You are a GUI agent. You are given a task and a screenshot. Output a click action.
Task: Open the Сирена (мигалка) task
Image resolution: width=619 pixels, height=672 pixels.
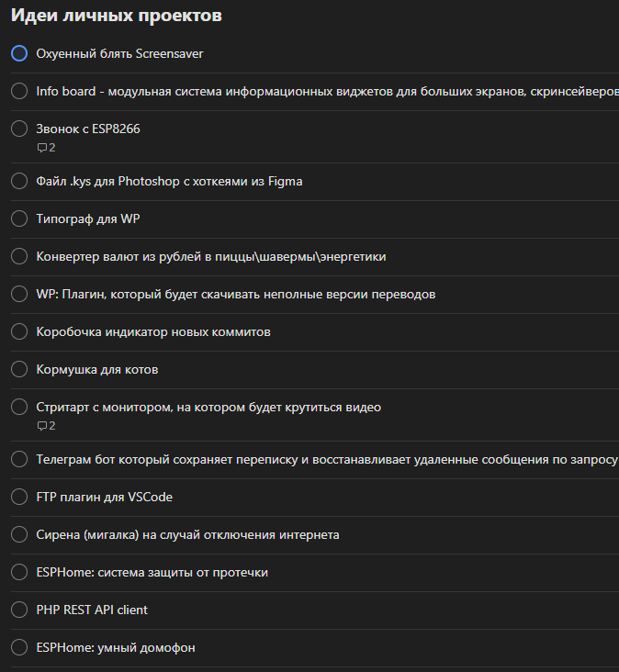pyautogui.click(x=187, y=534)
